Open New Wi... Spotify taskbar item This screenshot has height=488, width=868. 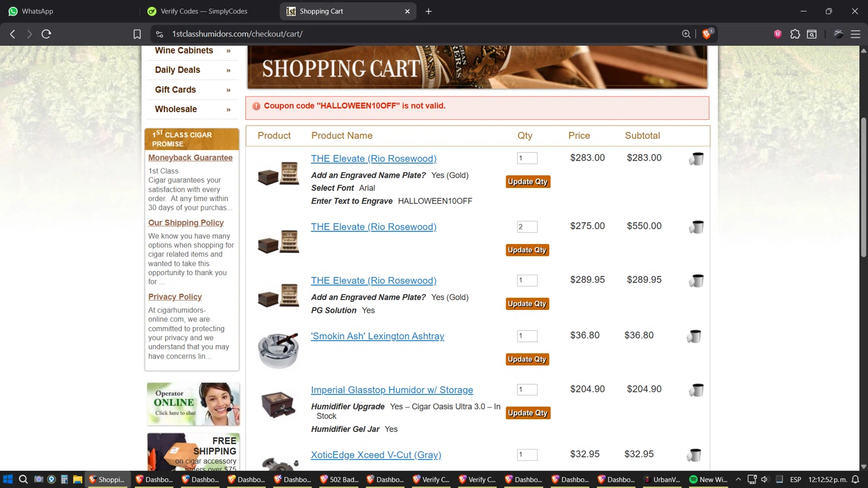pyautogui.click(x=709, y=479)
